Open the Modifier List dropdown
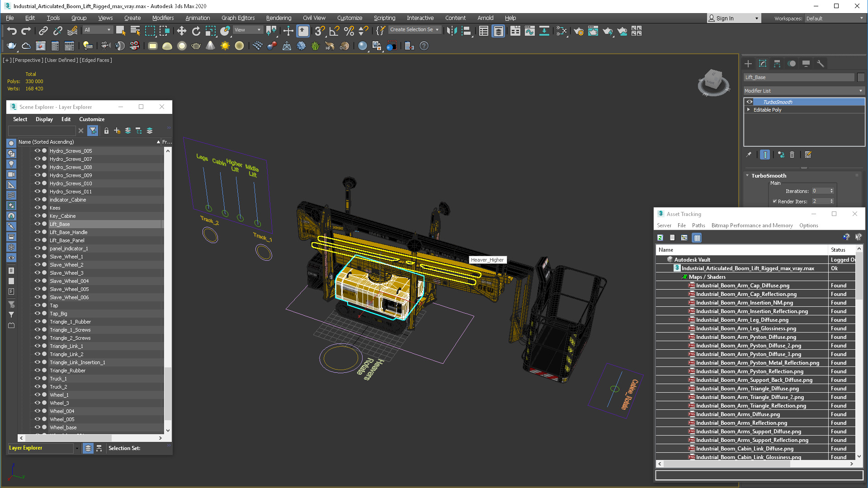The width and height of the screenshot is (868, 488). click(x=804, y=91)
